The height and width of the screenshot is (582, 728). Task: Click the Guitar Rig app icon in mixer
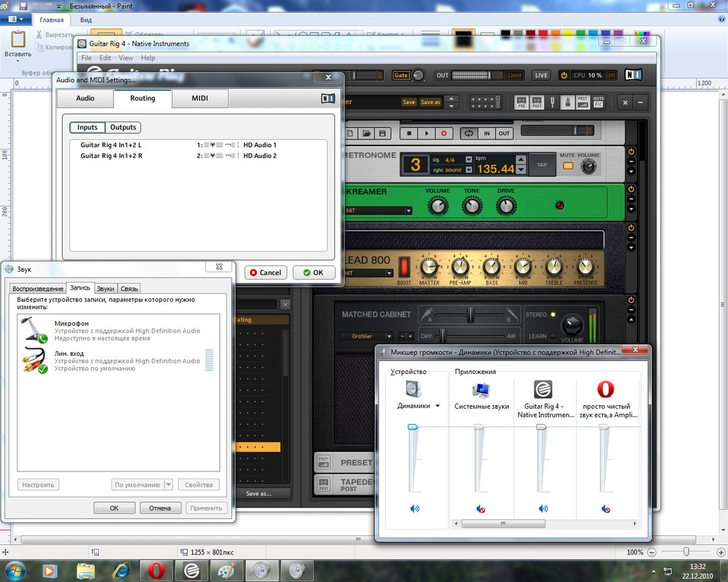(543, 389)
